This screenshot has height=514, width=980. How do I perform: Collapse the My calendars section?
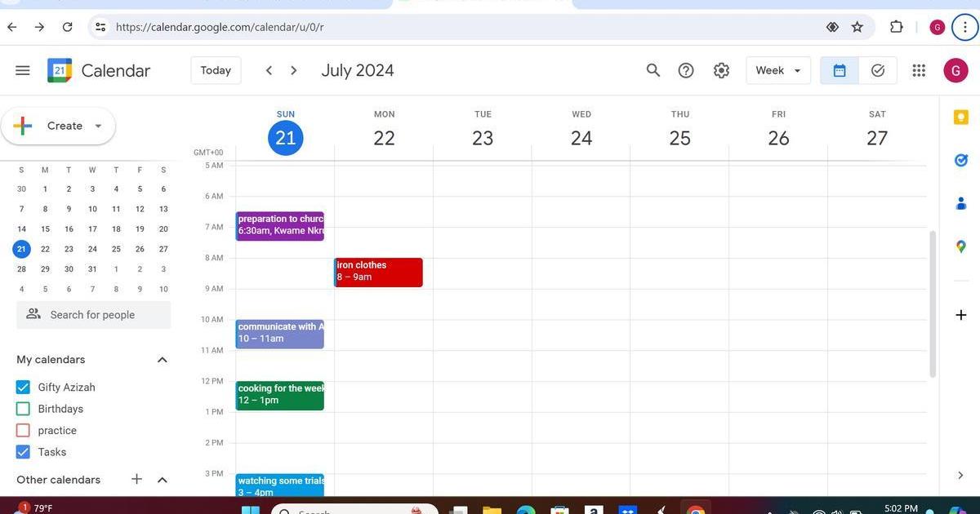tap(162, 360)
